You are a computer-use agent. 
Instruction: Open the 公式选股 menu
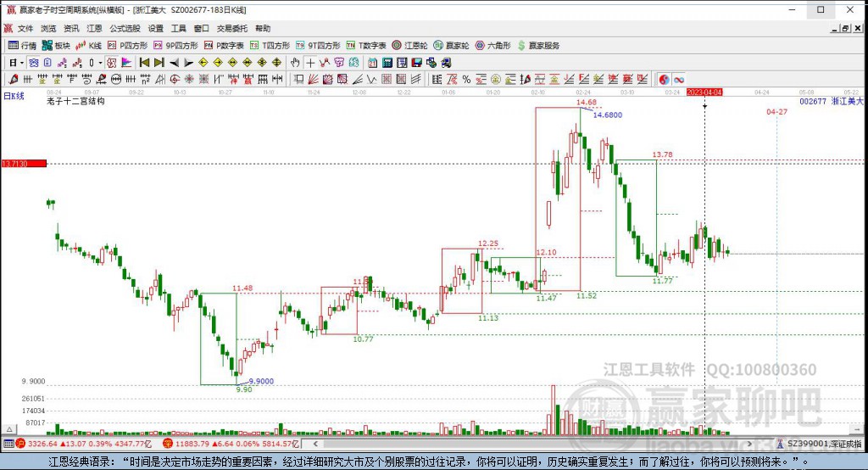[125, 28]
